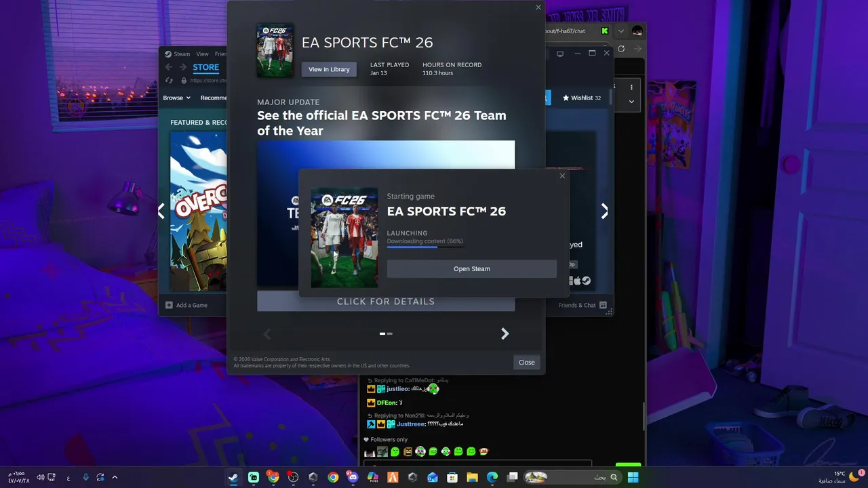Select the STORE tab in Steam window
Image resolution: width=868 pixels, height=488 pixels.
tap(205, 67)
